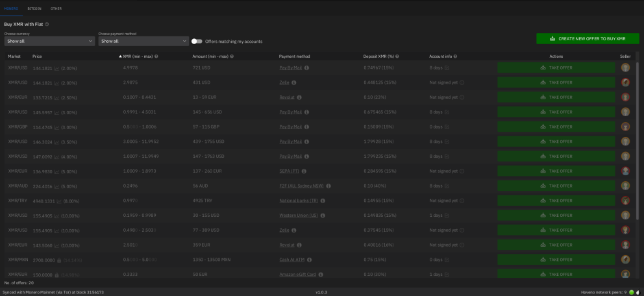Click the No. of offers: 20 label
This screenshot has height=296, width=644.
pos(19,283)
